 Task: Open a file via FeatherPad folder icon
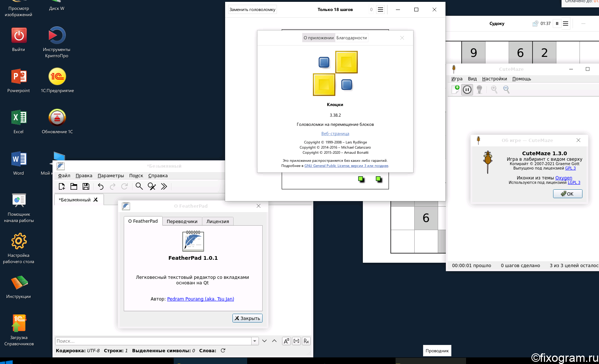74,186
